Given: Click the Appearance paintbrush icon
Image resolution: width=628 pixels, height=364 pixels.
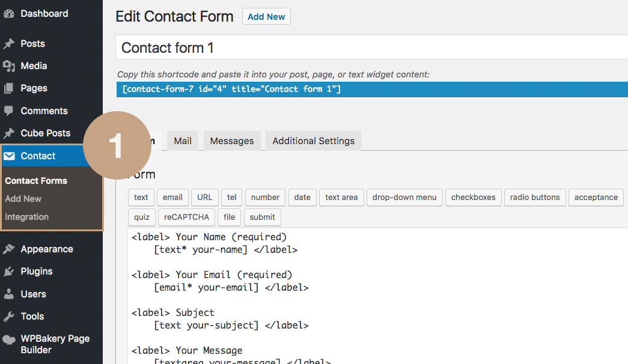Looking at the screenshot, I should 8,249.
